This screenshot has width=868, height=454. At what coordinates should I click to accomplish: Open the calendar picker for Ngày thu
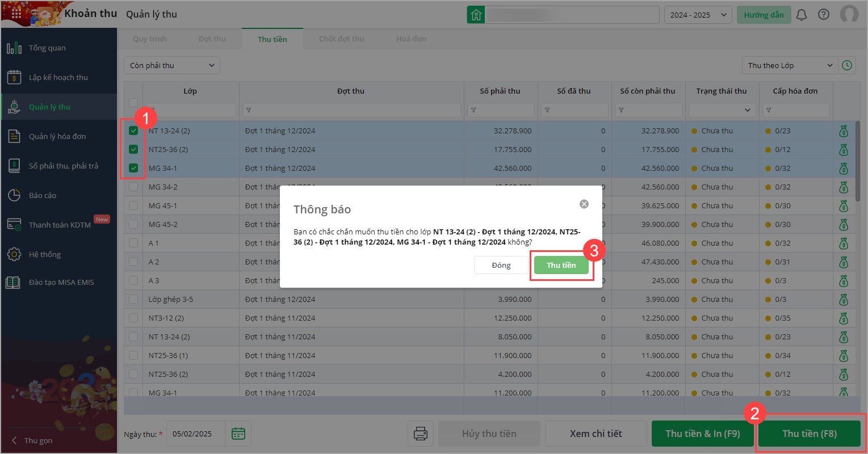pos(238,434)
